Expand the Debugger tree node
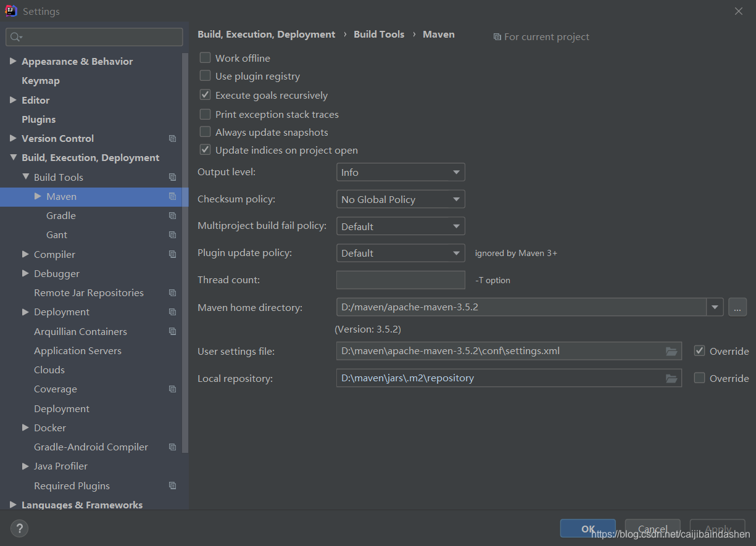Image resolution: width=756 pixels, height=546 pixels. [x=25, y=273]
